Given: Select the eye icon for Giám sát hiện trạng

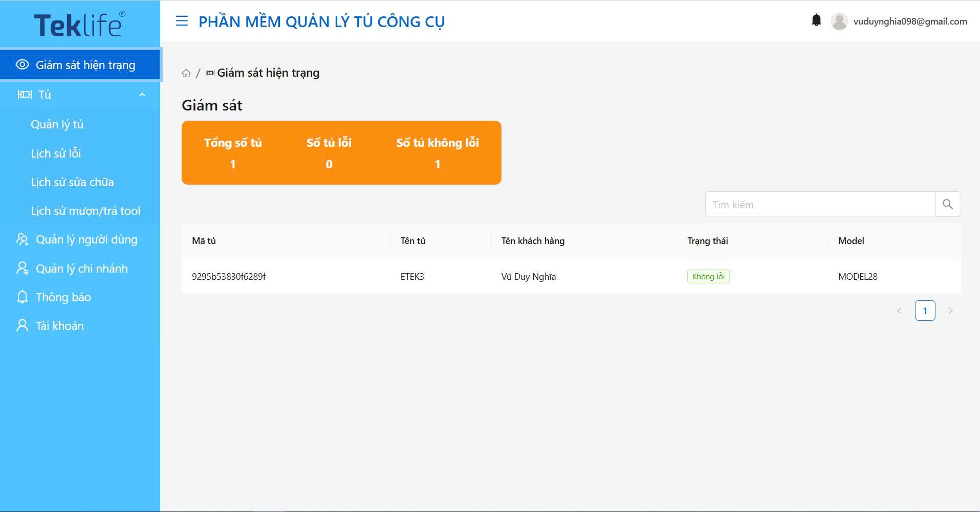Looking at the screenshot, I should pyautogui.click(x=22, y=64).
